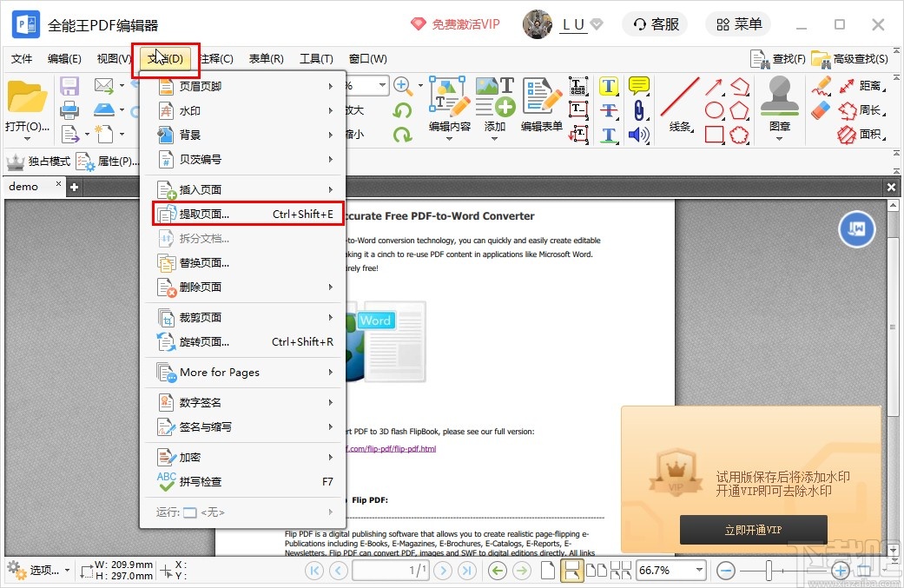Viewport: 904px width, 588px height.
Task: Click the Customer Service button
Action: click(x=656, y=24)
